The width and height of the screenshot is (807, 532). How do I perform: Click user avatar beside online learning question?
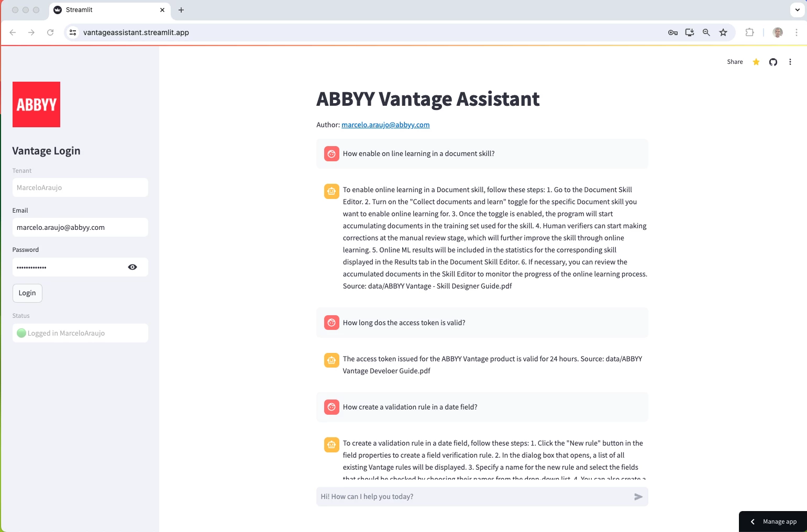(x=331, y=154)
